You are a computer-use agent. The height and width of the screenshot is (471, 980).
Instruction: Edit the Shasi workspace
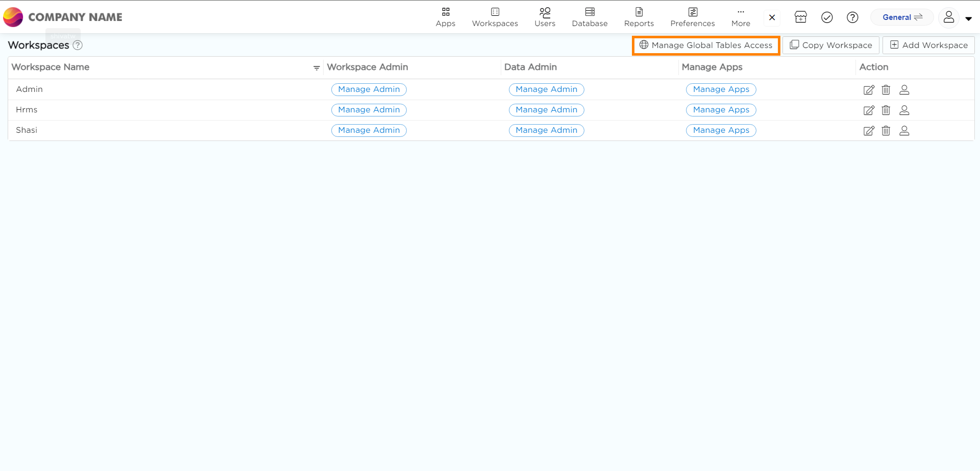pyautogui.click(x=868, y=131)
